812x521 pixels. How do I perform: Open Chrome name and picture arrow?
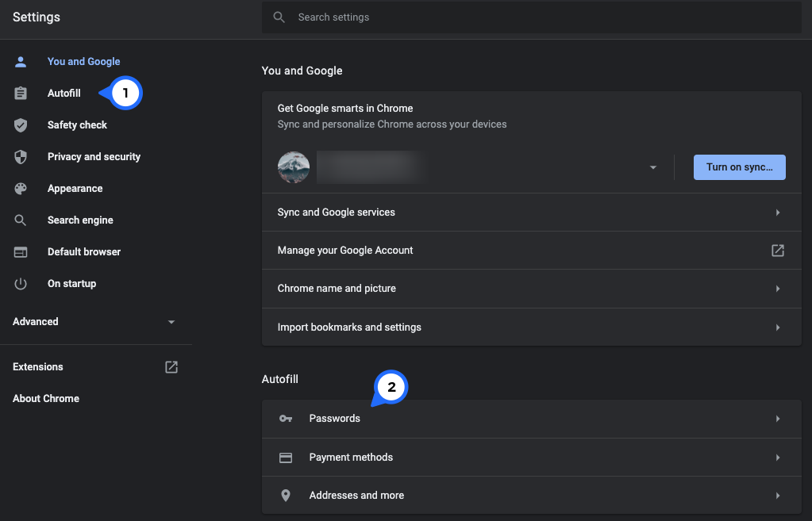[778, 289]
